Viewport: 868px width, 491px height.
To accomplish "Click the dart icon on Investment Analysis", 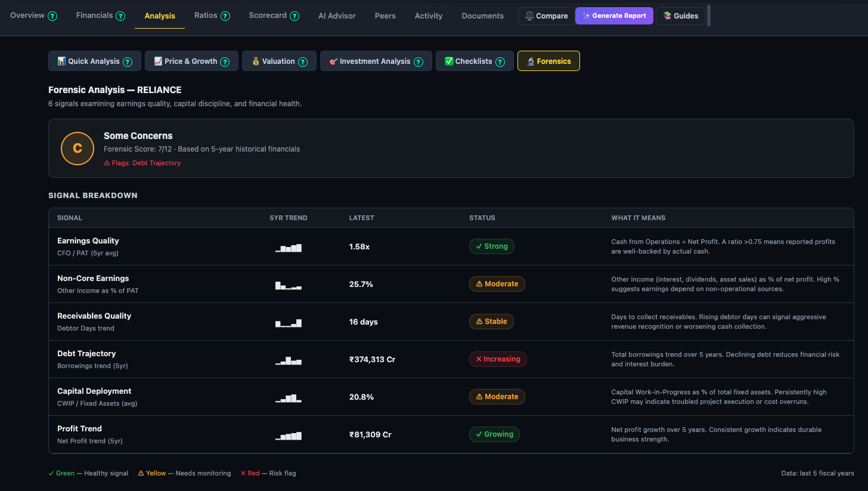I will pos(334,61).
